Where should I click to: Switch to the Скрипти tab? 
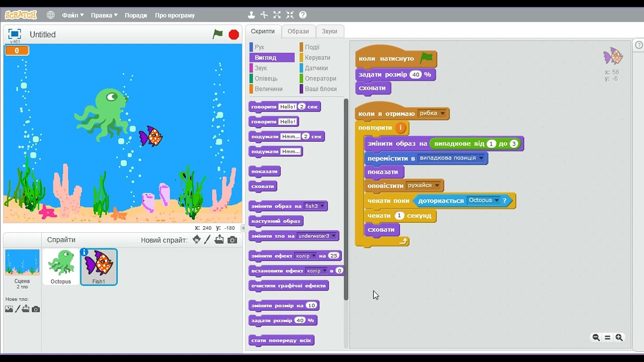[x=263, y=31]
